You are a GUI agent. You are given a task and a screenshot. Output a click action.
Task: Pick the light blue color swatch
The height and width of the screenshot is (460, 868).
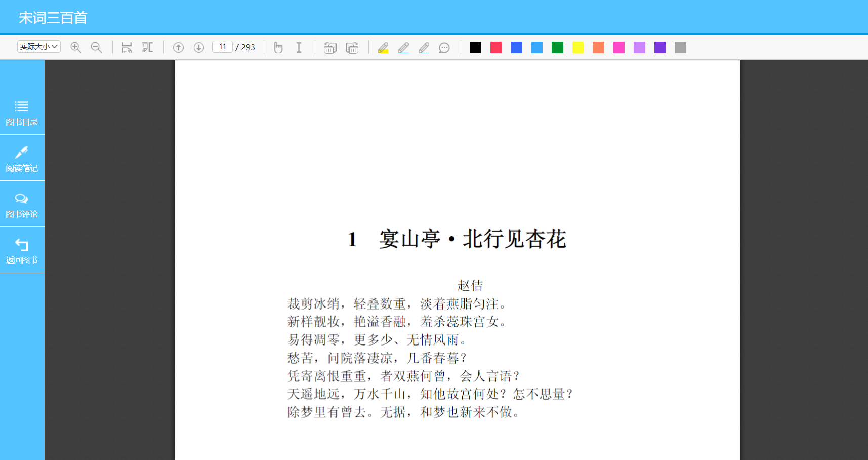click(x=537, y=47)
